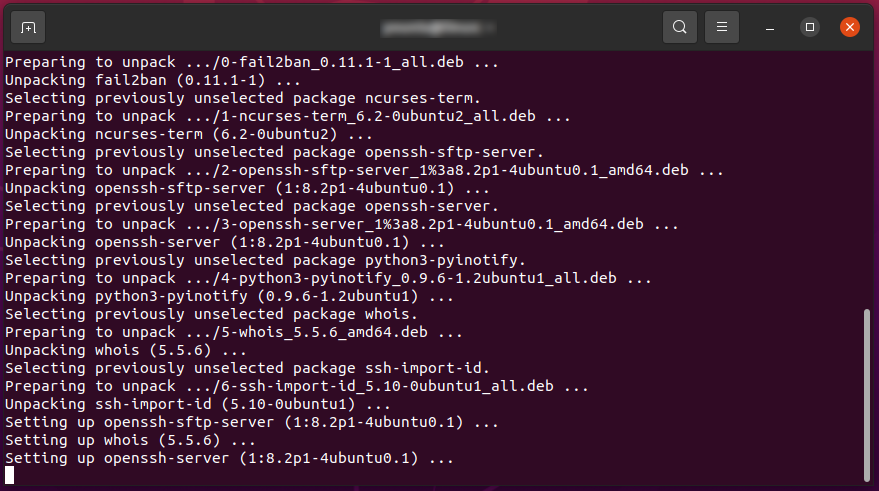Click the terminal scrollbar thumb
Image resolution: width=879 pixels, height=491 pixels.
[867, 395]
